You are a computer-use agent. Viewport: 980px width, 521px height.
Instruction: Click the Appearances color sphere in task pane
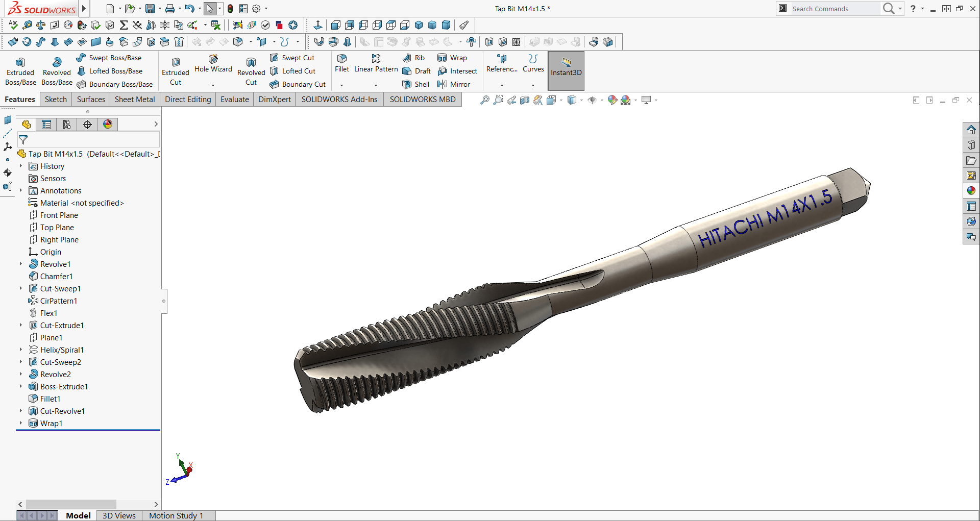point(971,191)
